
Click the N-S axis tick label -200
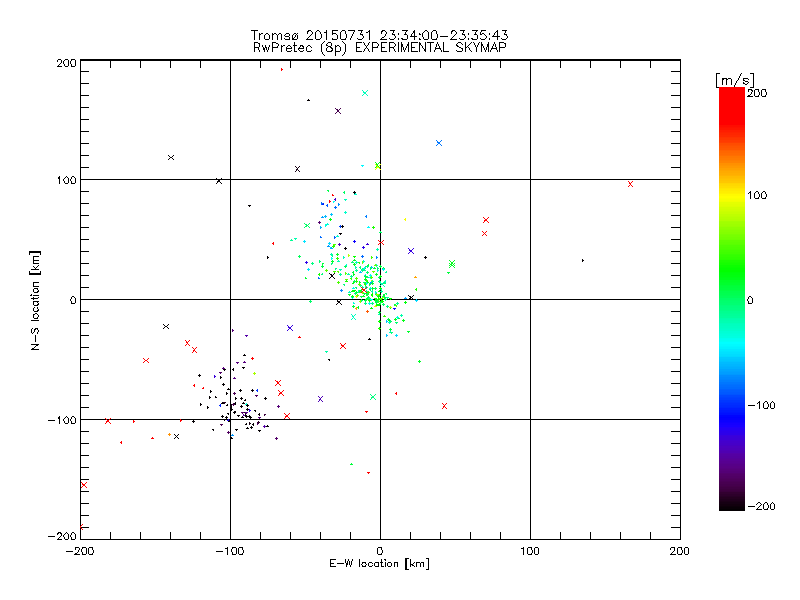tap(62, 536)
